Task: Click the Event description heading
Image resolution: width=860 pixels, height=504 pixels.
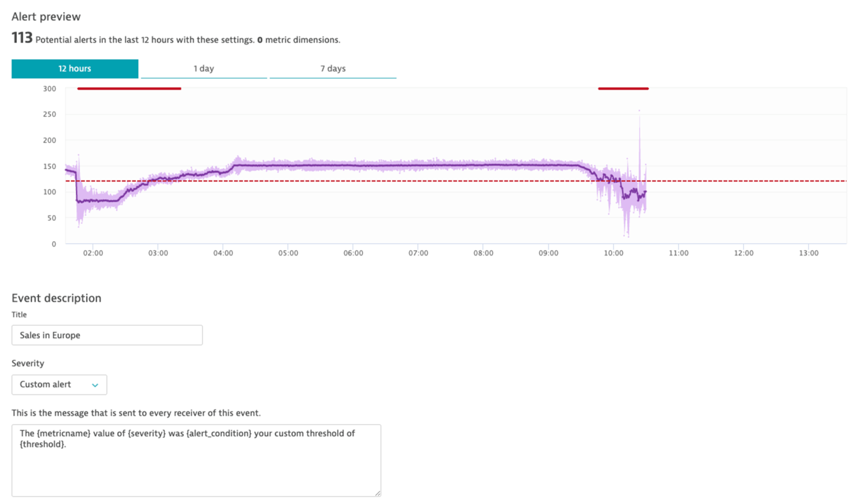Action: (x=57, y=298)
